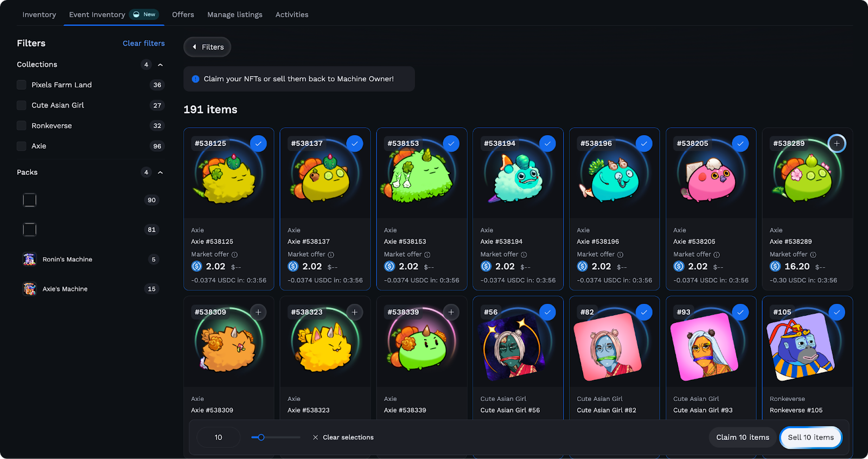Open the Manage listings tab

pos(234,15)
